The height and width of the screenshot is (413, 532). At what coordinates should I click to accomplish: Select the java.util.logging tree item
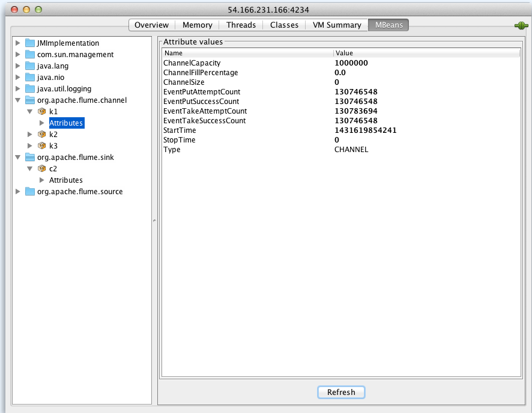coord(64,89)
